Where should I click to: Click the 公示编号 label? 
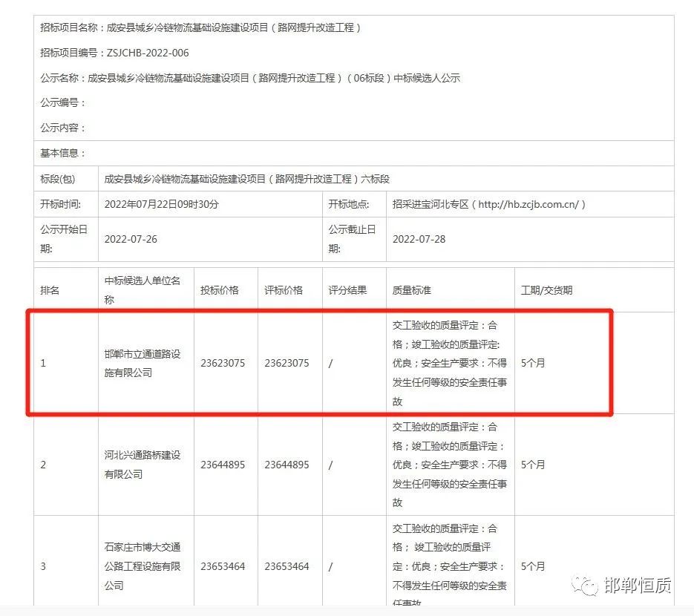(62, 102)
